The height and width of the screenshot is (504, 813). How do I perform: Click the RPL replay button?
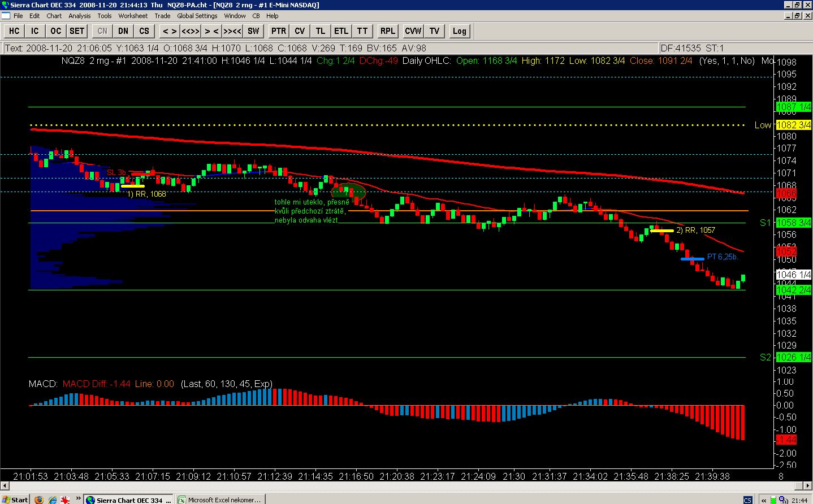coord(388,31)
